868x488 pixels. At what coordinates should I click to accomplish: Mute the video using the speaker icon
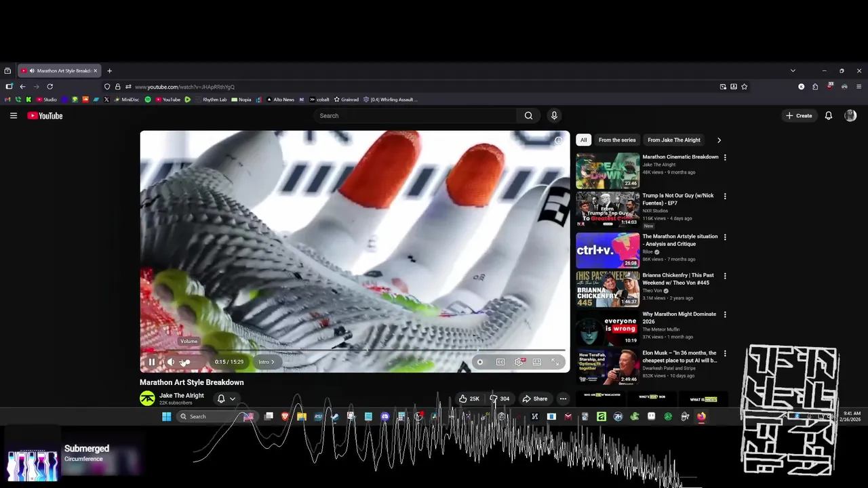[x=171, y=362]
